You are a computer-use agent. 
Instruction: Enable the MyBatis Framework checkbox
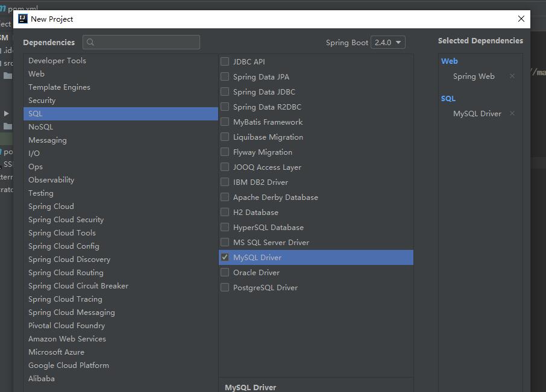(225, 122)
